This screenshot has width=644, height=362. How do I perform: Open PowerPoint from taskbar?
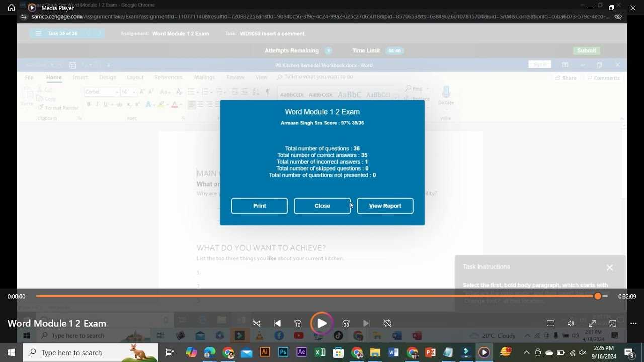click(x=430, y=352)
